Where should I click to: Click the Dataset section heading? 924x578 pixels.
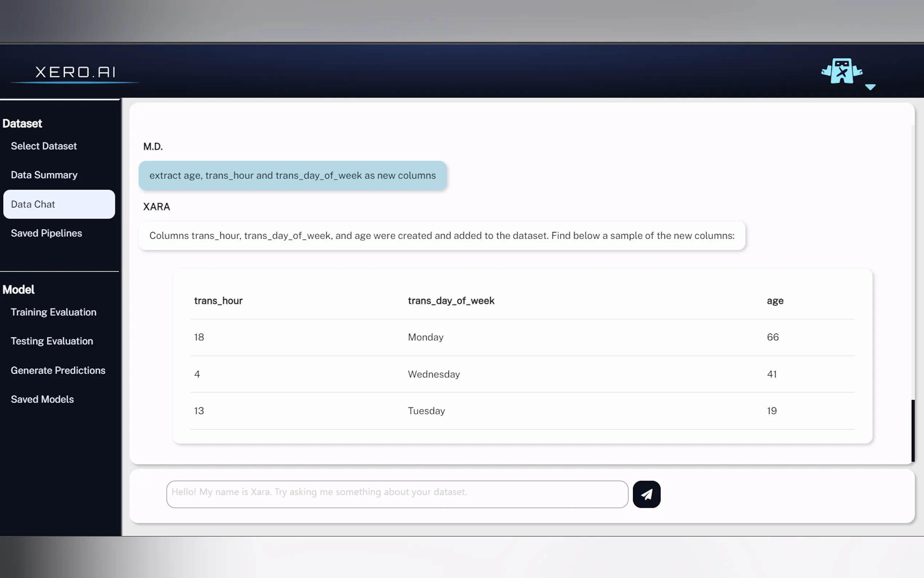pos(23,123)
